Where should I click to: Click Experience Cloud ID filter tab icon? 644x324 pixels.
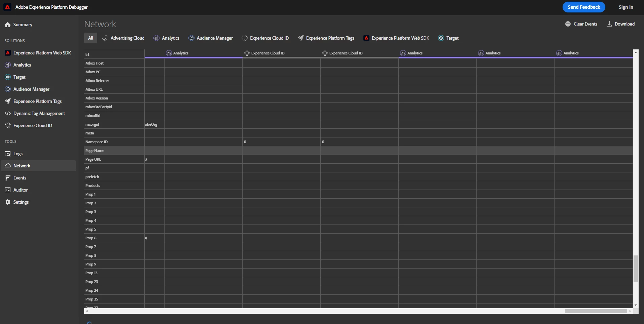(x=245, y=38)
